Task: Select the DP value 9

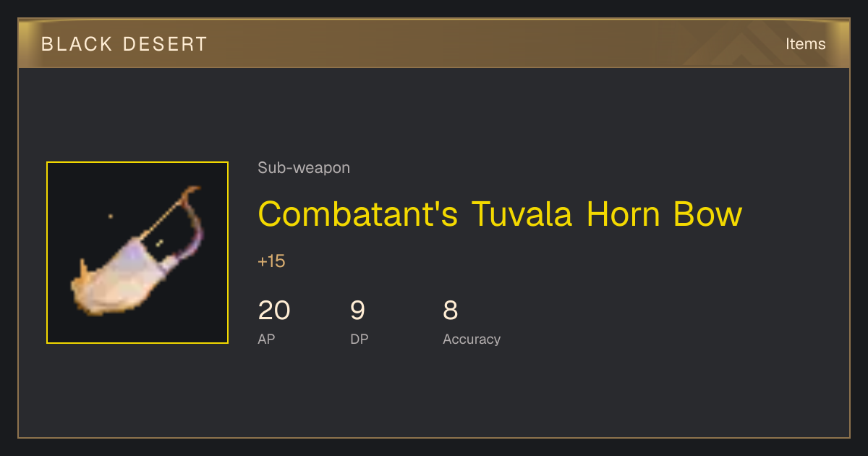Action: pyautogui.click(x=358, y=311)
